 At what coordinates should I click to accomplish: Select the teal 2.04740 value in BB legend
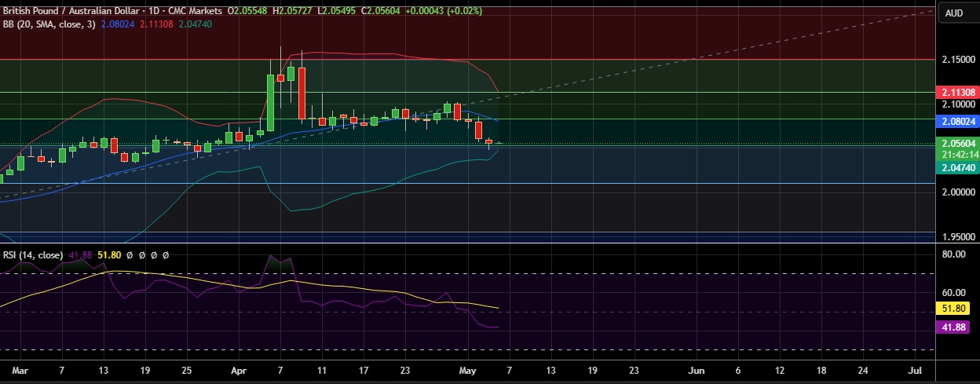pyautogui.click(x=195, y=24)
